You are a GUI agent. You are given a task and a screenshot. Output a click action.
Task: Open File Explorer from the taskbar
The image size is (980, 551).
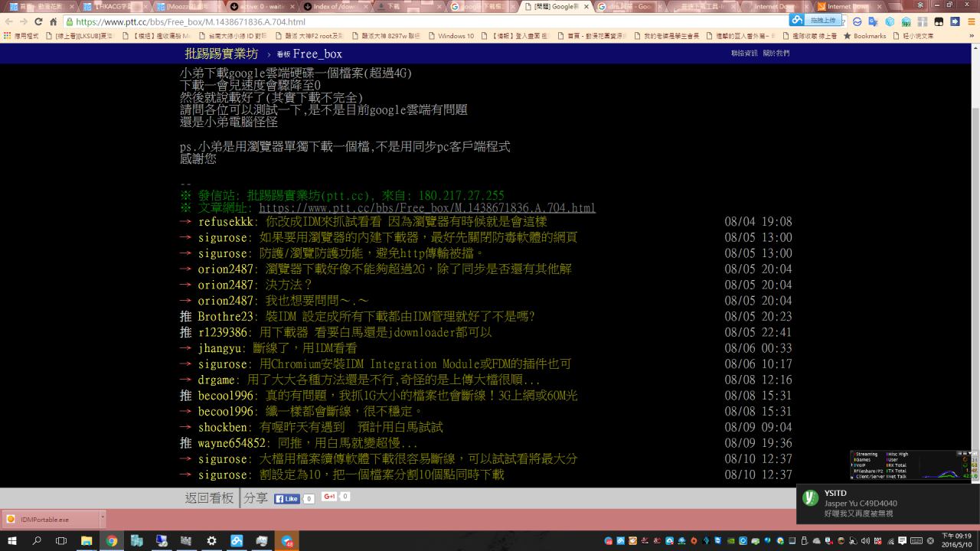click(87, 540)
